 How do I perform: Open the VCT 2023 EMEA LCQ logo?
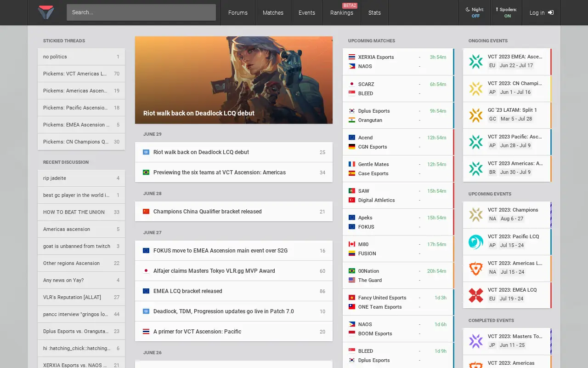tap(476, 295)
